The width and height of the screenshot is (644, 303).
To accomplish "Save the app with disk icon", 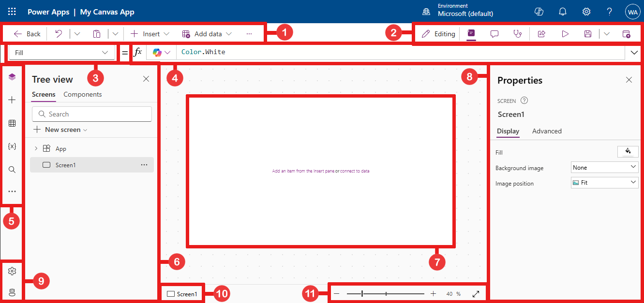I will click(x=588, y=34).
